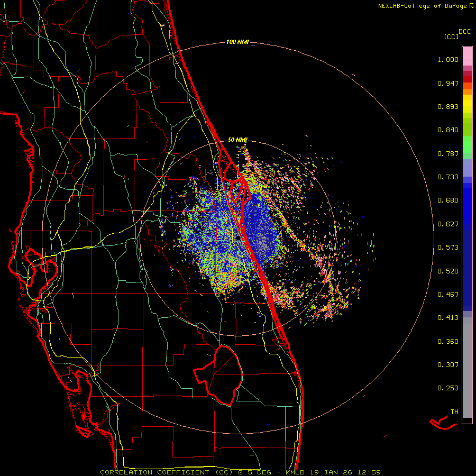The height and width of the screenshot is (476, 476).
Task: Click the 0.307 value on the color scale
Action: (x=448, y=365)
